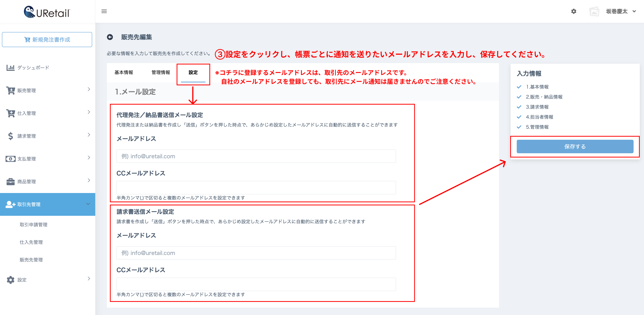
Task: Open the gear settings icon in header
Action: pyautogui.click(x=573, y=12)
